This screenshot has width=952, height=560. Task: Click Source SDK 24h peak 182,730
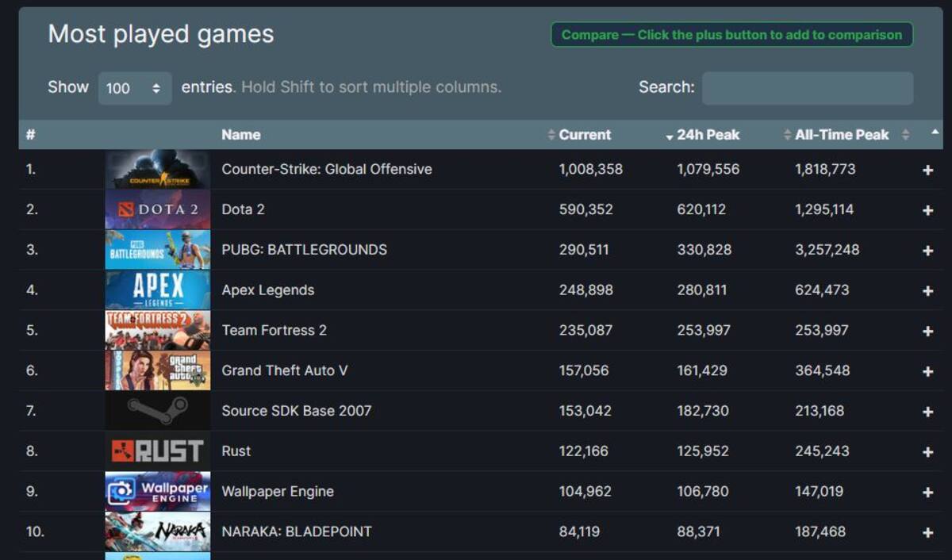(x=703, y=411)
